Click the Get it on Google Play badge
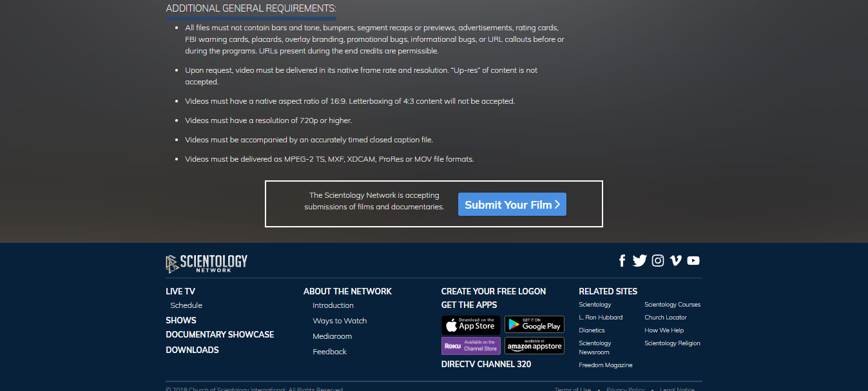Screen dimensions: 868x391 [x=534, y=324]
